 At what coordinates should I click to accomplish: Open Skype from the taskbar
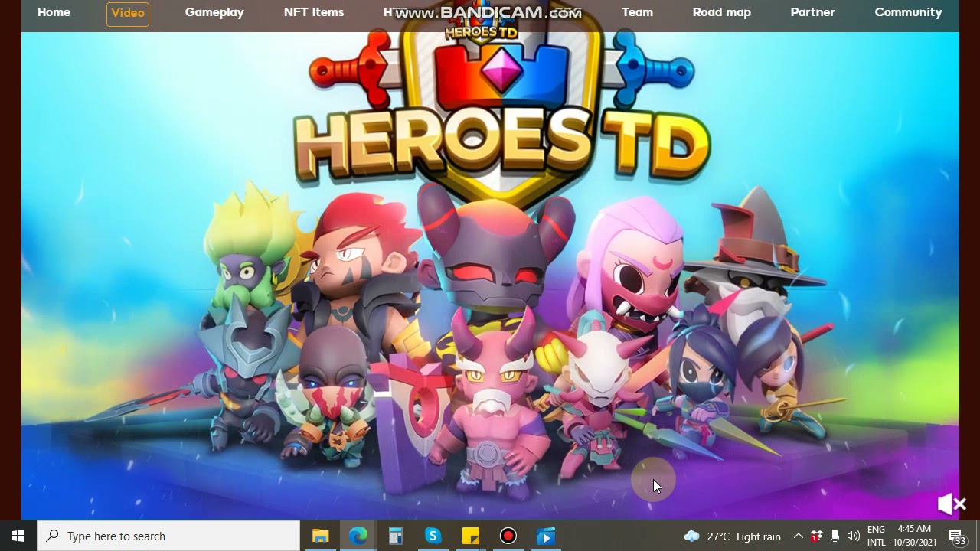point(433,536)
